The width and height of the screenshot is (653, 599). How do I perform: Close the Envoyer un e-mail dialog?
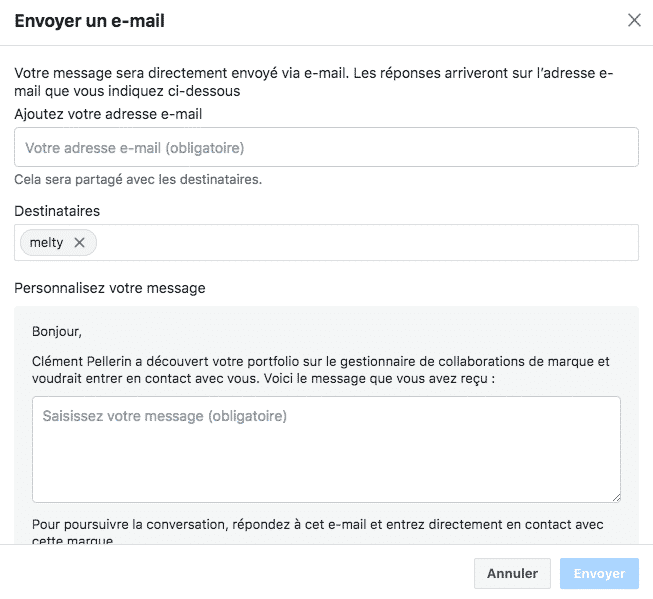click(634, 20)
